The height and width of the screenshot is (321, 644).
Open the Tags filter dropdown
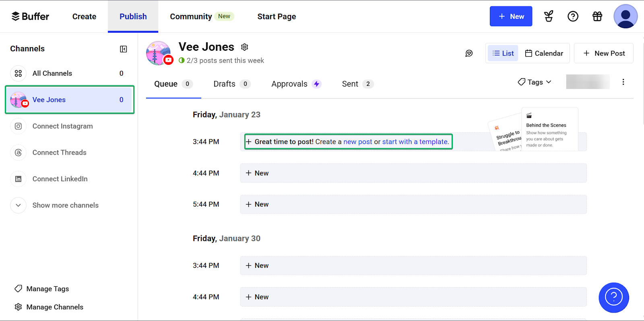pyautogui.click(x=535, y=82)
